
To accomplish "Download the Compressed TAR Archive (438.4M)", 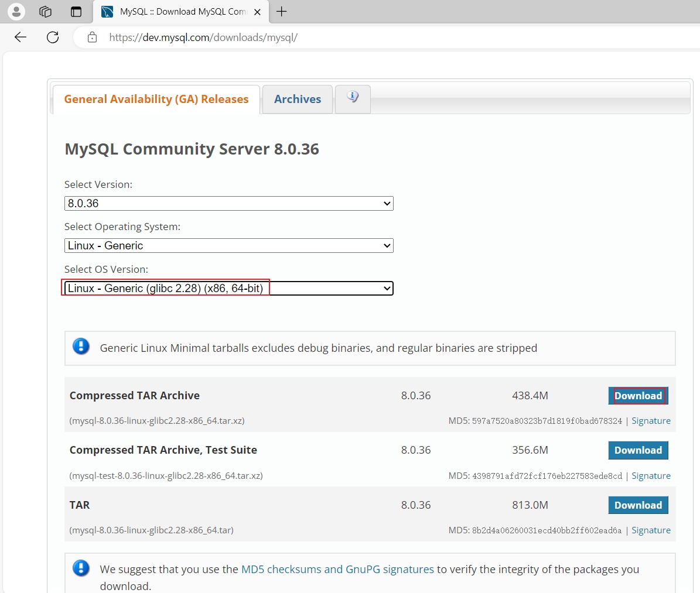I will tap(638, 396).
